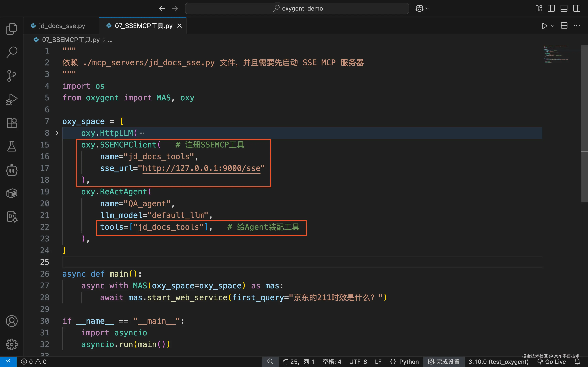Select the Python language mode indicator
The image size is (588, 367).
pyautogui.click(x=409, y=362)
